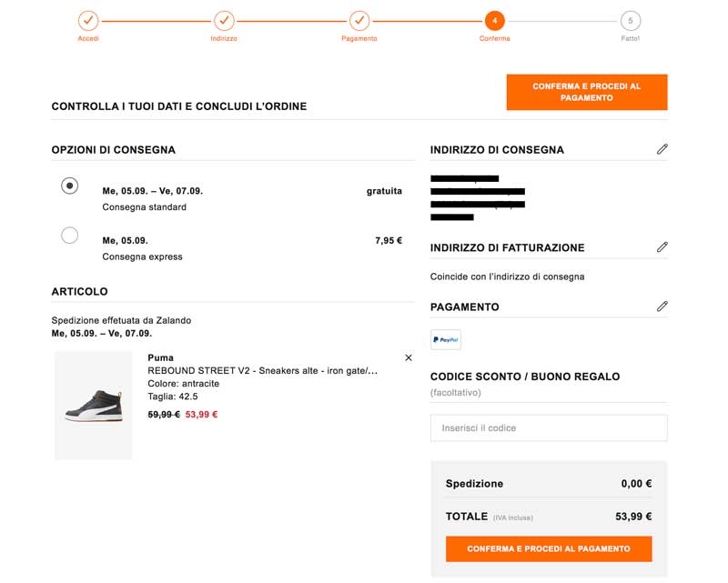
Task: Click step 5 Fatto circle
Action: (x=630, y=20)
